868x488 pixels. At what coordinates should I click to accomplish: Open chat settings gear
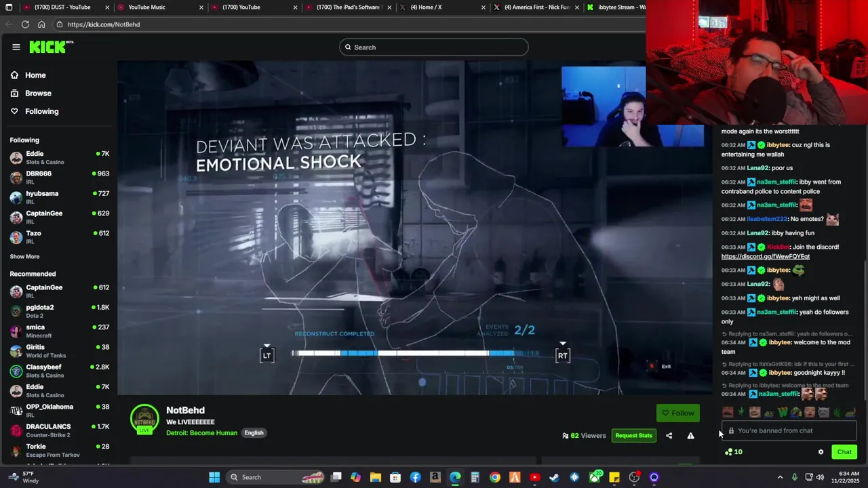point(821,452)
